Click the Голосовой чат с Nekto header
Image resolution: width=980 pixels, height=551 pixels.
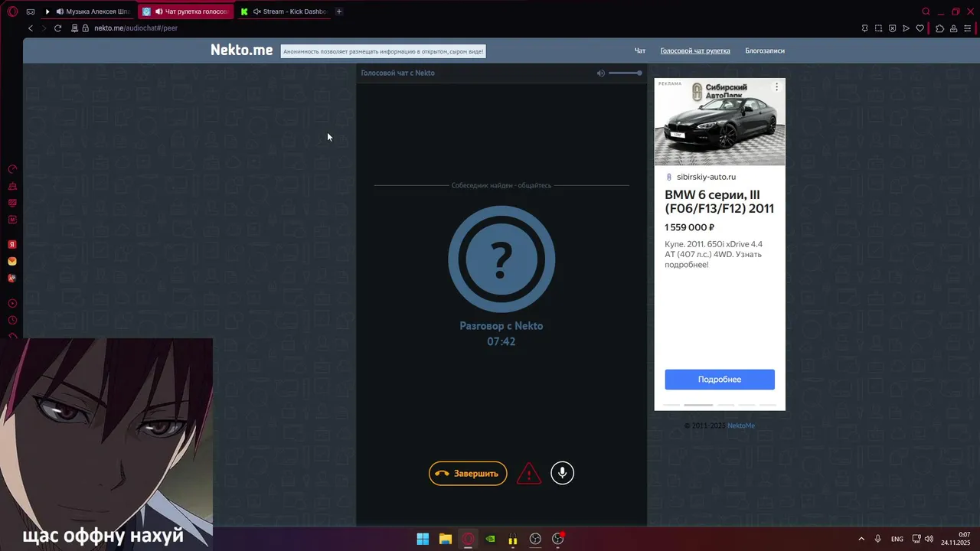(x=397, y=73)
